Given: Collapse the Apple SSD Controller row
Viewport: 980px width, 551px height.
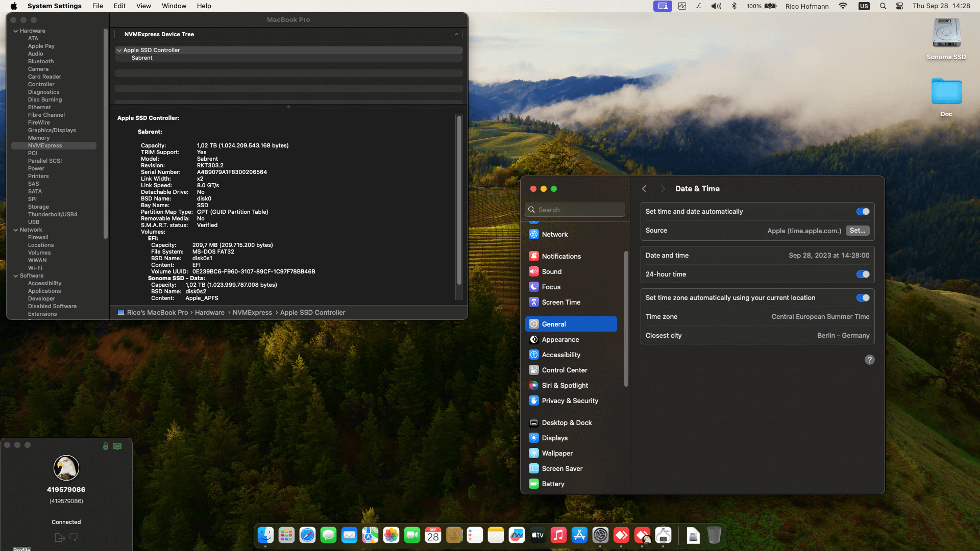Looking at the screenshot, I should (x=119, y=51).
